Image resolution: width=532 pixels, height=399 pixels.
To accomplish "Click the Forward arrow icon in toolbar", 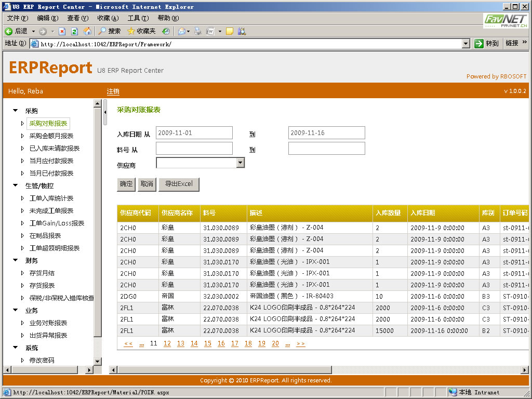I will point(43,32).
